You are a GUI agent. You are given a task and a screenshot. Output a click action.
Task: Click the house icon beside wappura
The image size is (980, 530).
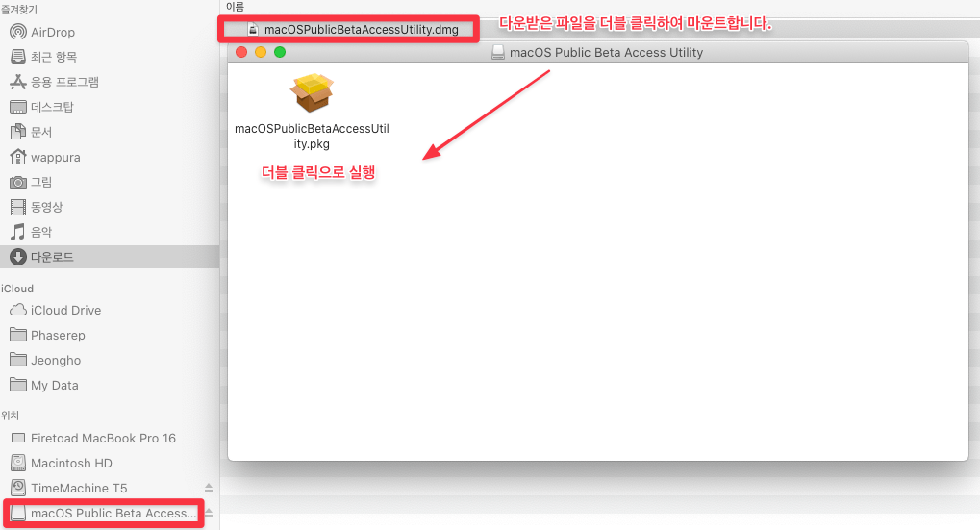(18, 157)
